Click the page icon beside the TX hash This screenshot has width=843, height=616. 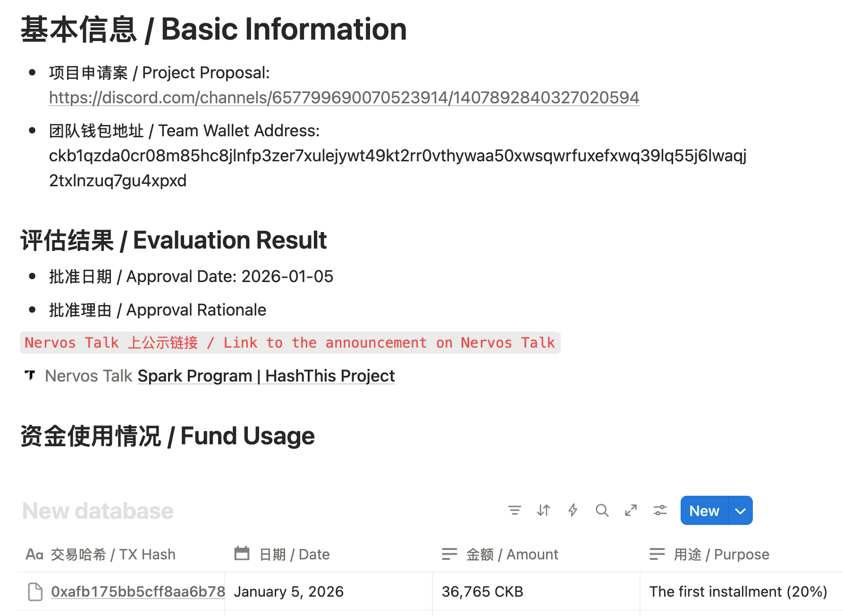[x=35, y=592]
